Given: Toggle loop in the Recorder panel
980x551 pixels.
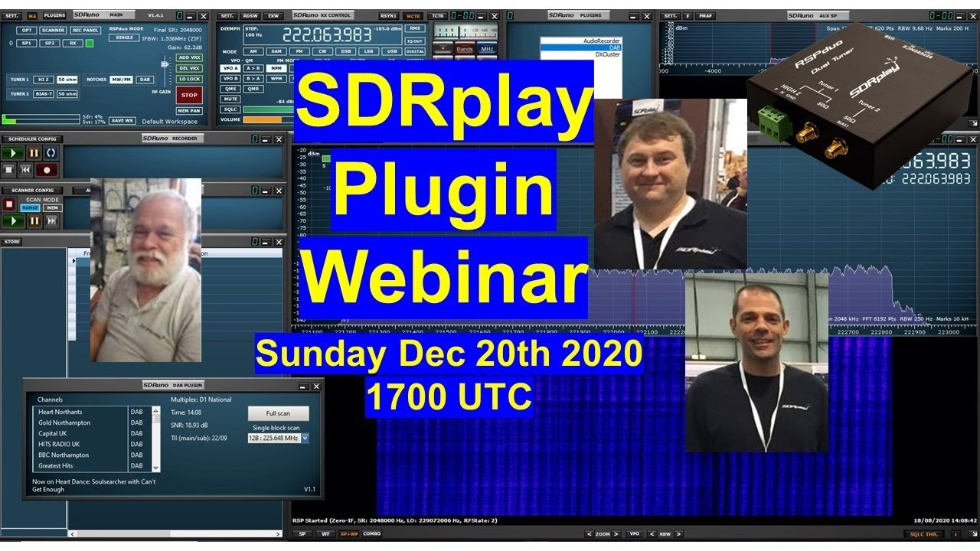Looking at the screenshot, I should point(51,153).
